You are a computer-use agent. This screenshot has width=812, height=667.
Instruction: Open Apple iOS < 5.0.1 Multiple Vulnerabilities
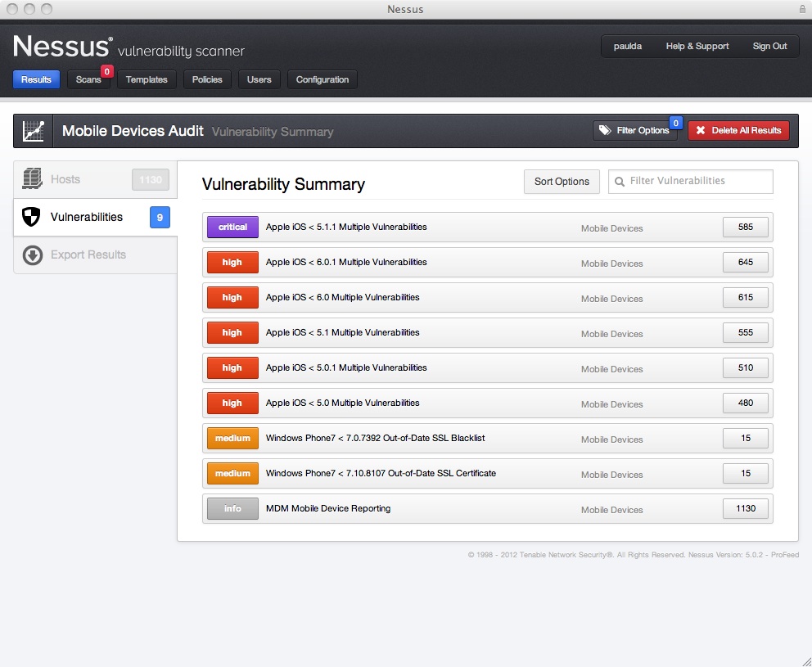(487, 367)
